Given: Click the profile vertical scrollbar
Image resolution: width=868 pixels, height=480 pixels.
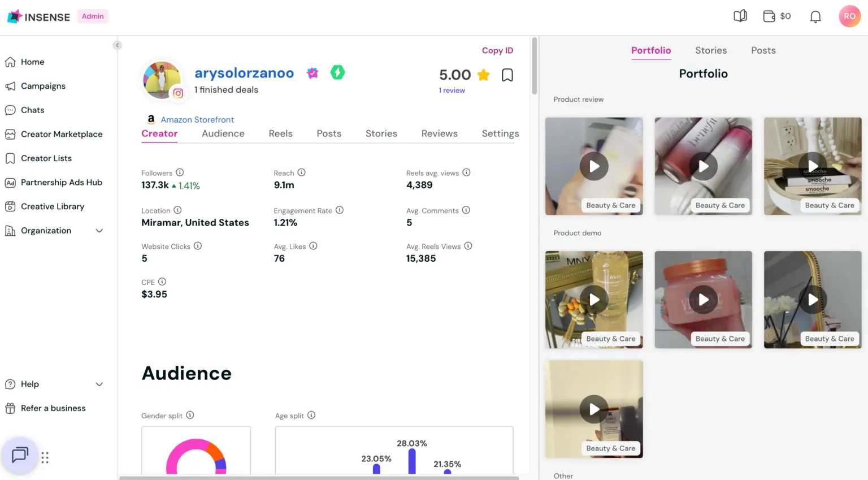Looking at the screenshot, I should [x=534, y=66].
